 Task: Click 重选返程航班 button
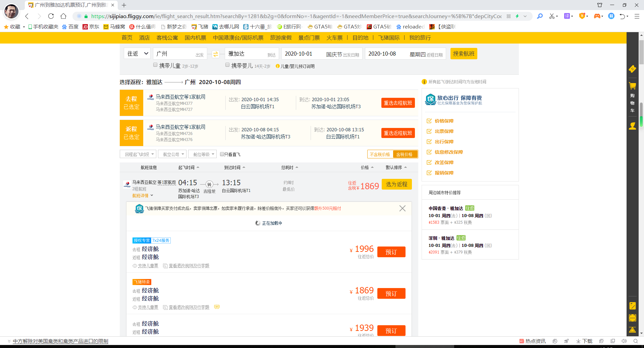coord(398,133)
